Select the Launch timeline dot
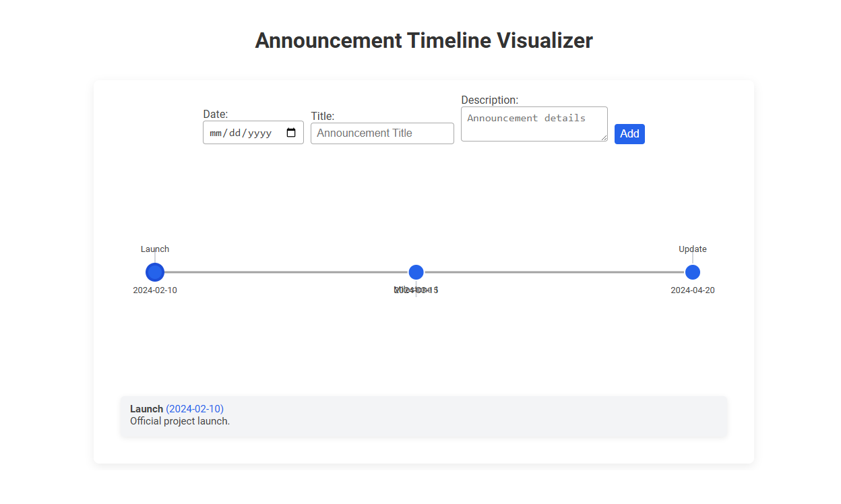This screenshot has height=504, width=841. tap(155, 272)
